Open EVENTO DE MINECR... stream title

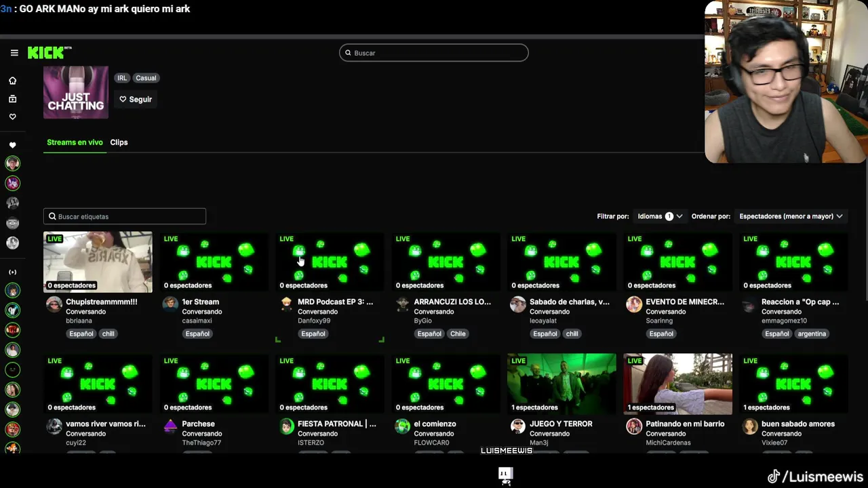(x=685, y=302)
